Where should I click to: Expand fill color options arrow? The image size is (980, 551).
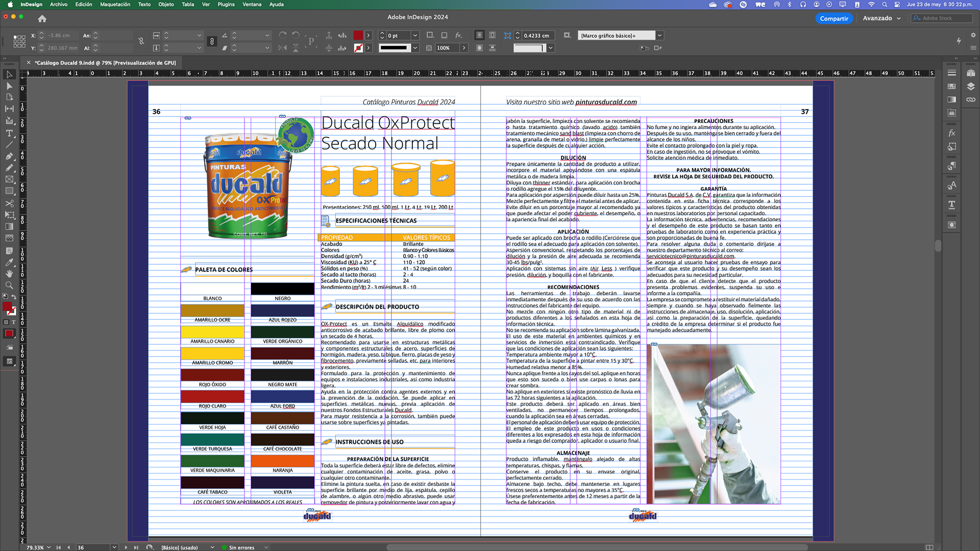[x=369, y=36]
